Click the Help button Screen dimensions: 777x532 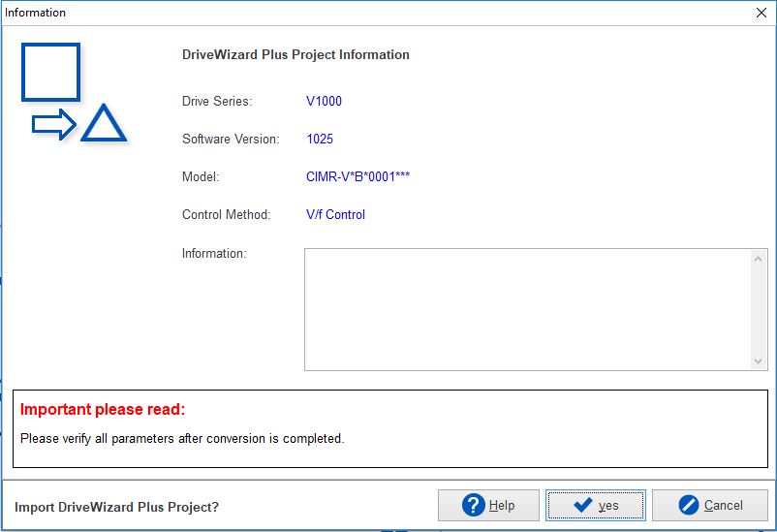(x=488, y=505)
